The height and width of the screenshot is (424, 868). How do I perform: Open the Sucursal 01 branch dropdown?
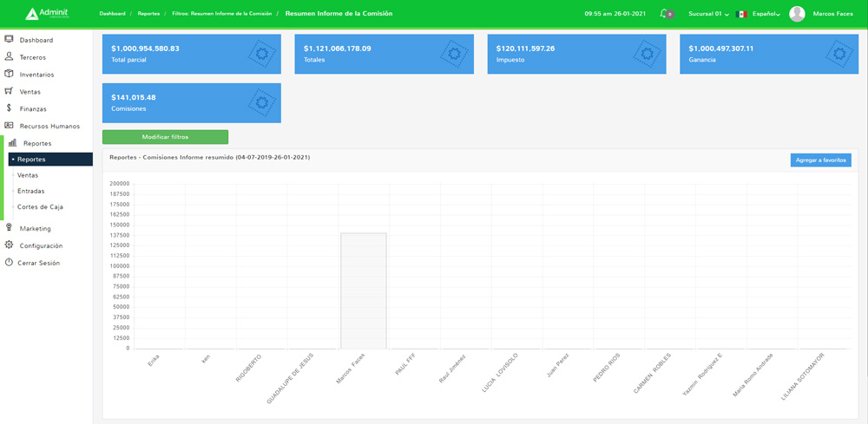[707, 14]
